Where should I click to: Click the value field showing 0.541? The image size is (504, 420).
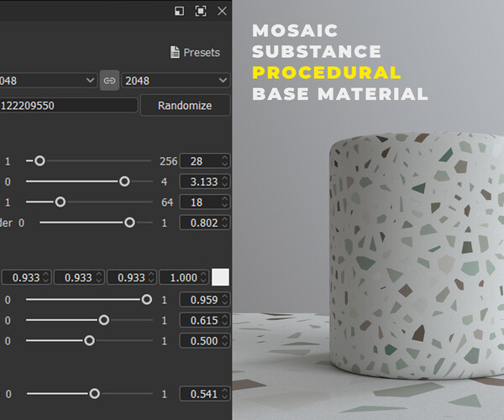(x=205, y=394)
